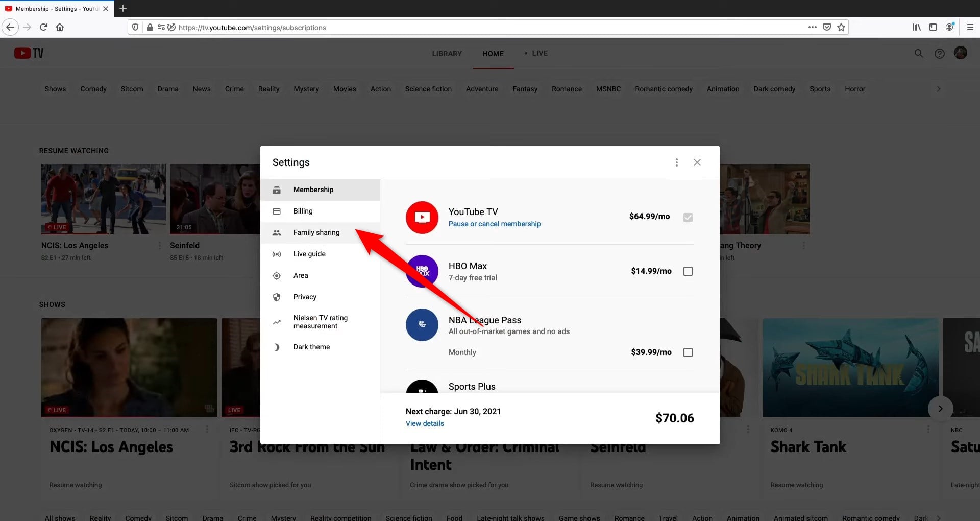
Task: Click View details under next charge
Action: click(425, 423)
